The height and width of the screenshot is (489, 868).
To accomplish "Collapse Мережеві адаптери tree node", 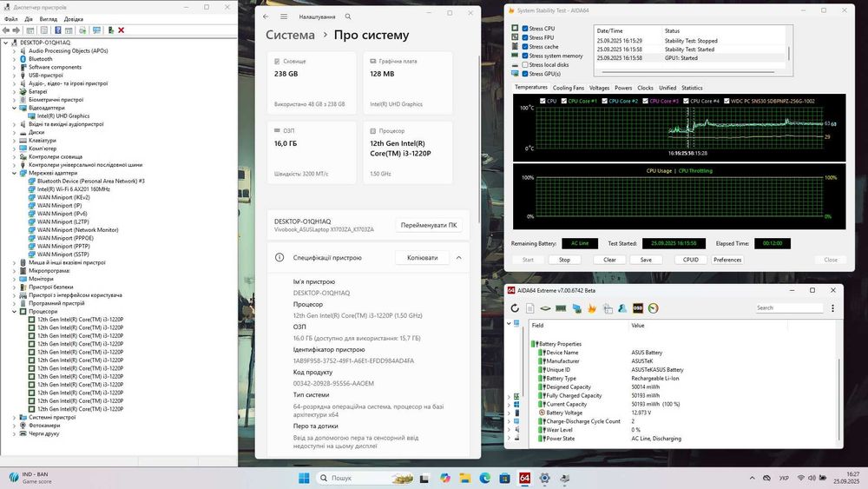I will click(15, 173).
